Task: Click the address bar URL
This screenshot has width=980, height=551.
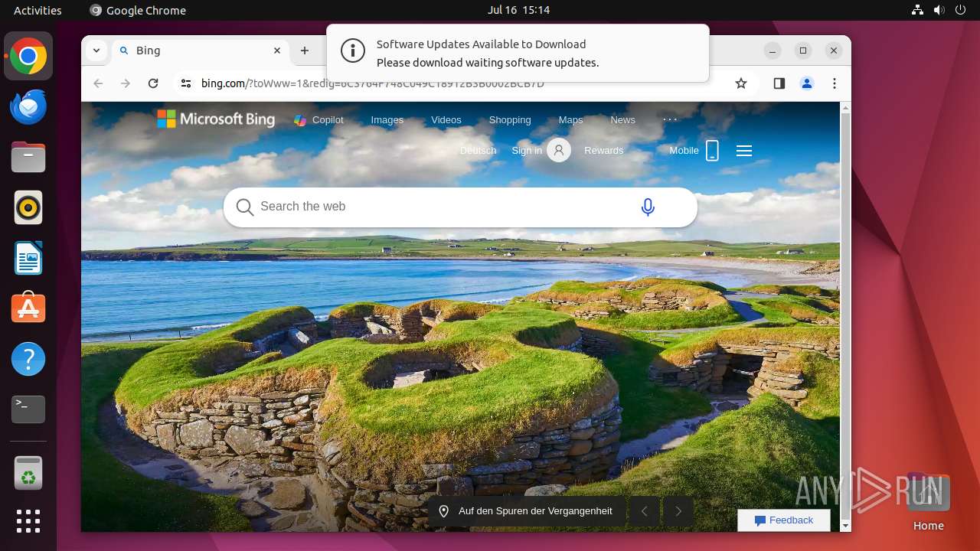Action: [372, 83]
